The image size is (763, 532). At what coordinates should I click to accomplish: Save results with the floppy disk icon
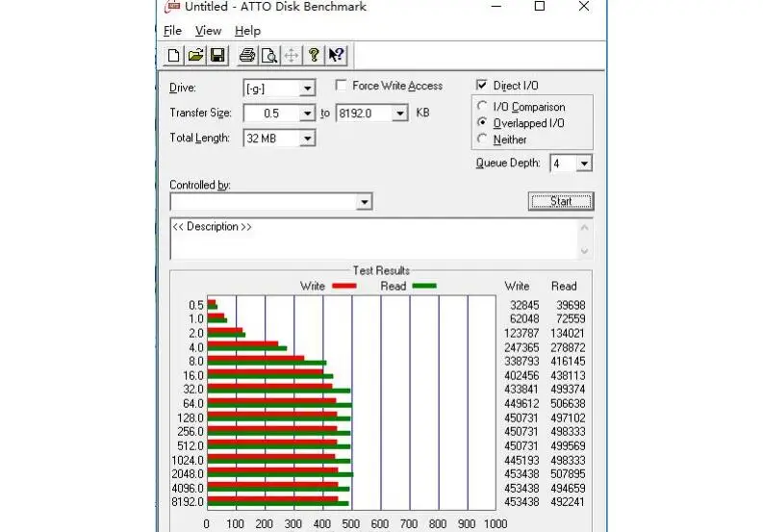pyautogui.click(x=217, y=55)
